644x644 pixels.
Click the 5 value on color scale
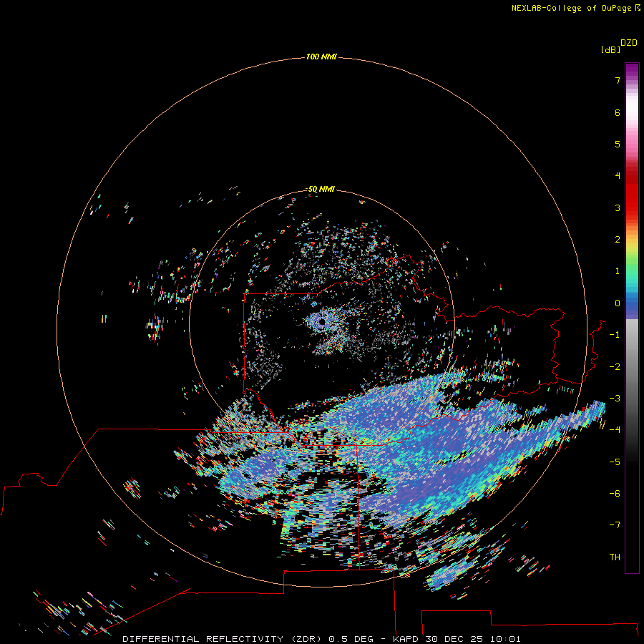618,144
